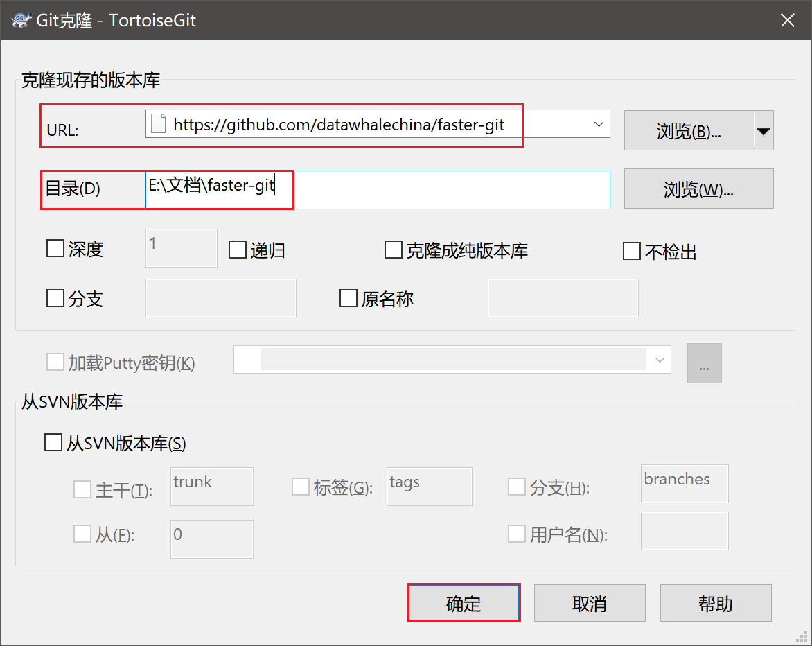Click into the 目录 path input field

coord(443,189)
